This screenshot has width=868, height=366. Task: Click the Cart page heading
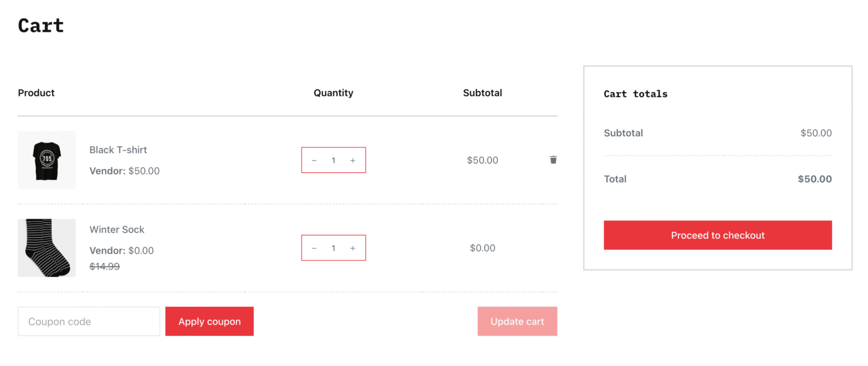pos(40,26)
